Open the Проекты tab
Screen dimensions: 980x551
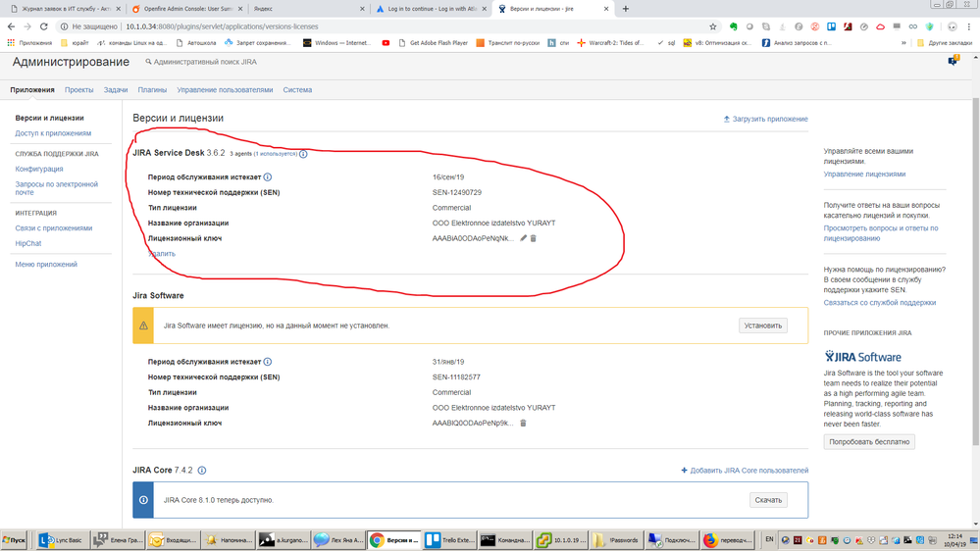pos(78,90)
